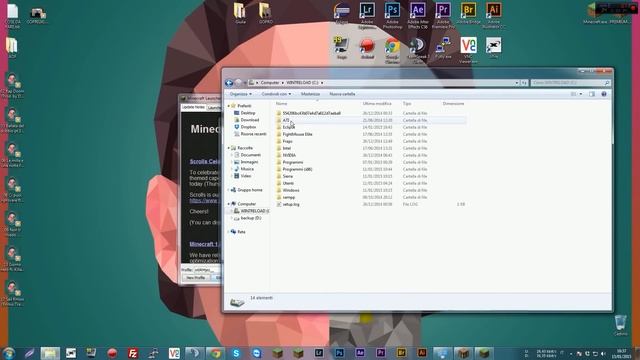This screenshot has width=640, height=360.
Task: Refresh the Explorer address bar
Action: tap(524, 83)
